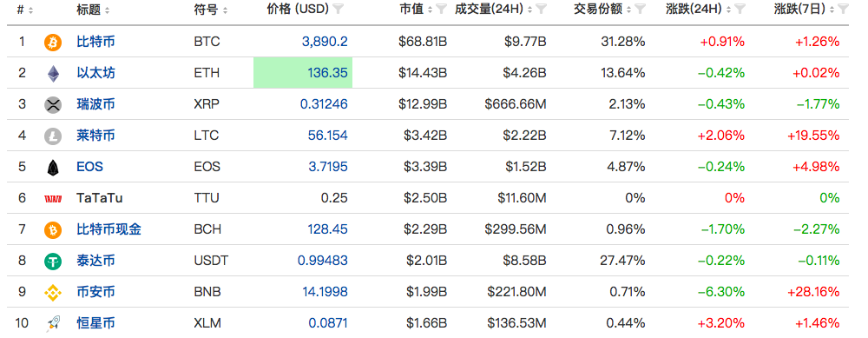The width and height of the screenshot is (868, 338).
Task: Sort table by 符号 column
Action: coord(225,10)
